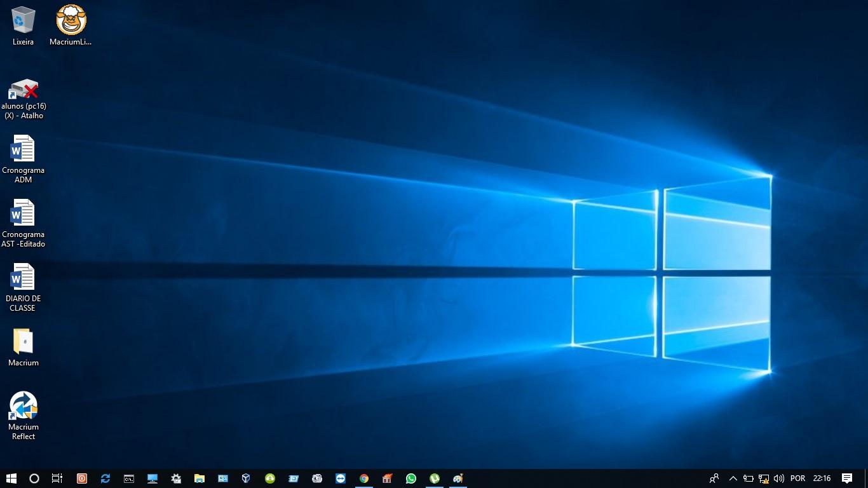Select the alunos (pc16) (X) network shortcut

(24, 98)
